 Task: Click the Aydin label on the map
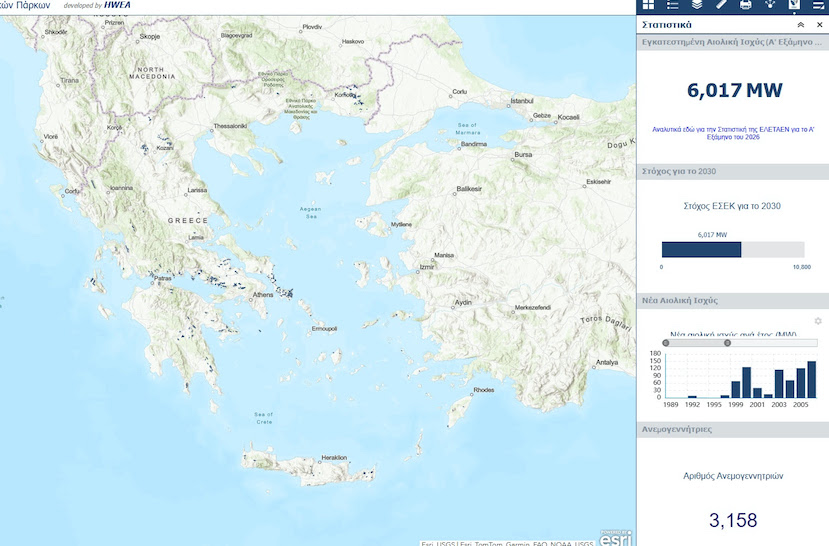463,302
